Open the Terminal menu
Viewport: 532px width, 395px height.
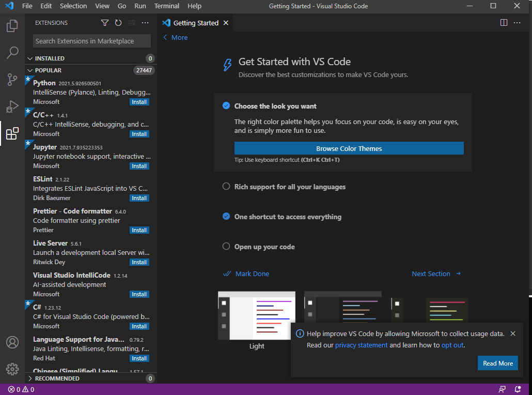(x=167, y=6)
